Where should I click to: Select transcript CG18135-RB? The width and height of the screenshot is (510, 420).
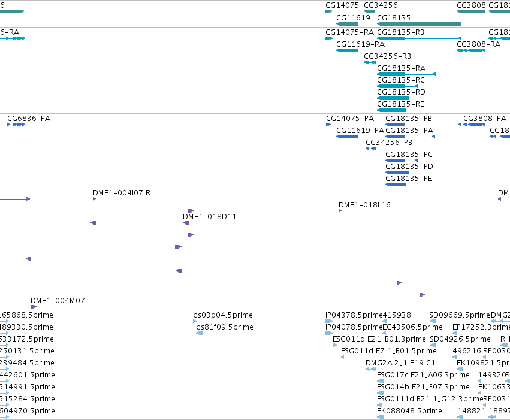coord(419,38)
